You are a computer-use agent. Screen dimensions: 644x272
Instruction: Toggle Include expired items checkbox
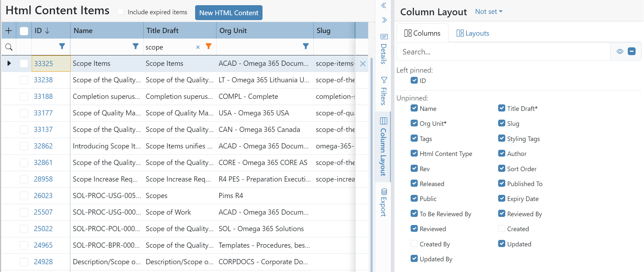[x=121, y=12]
